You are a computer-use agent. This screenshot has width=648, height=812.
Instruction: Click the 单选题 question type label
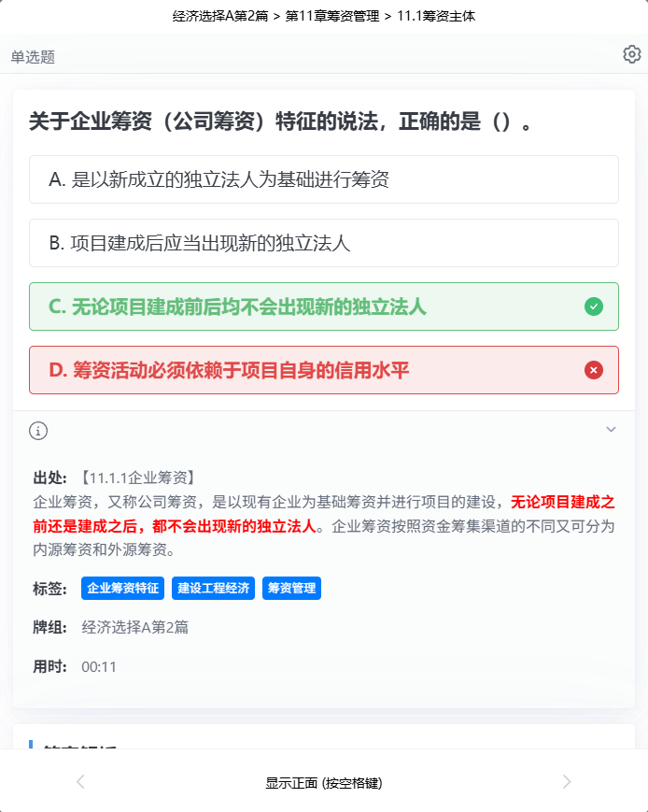tap(33, 57)
